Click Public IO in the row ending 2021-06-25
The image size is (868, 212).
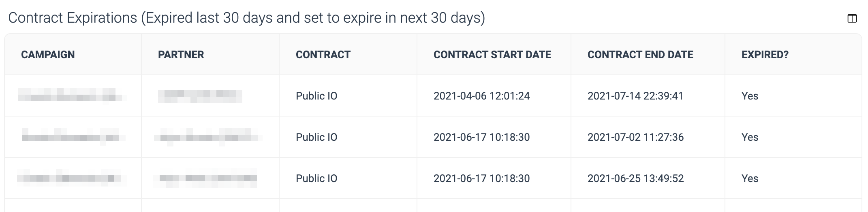pyautogui.click(x=316, y=178)
